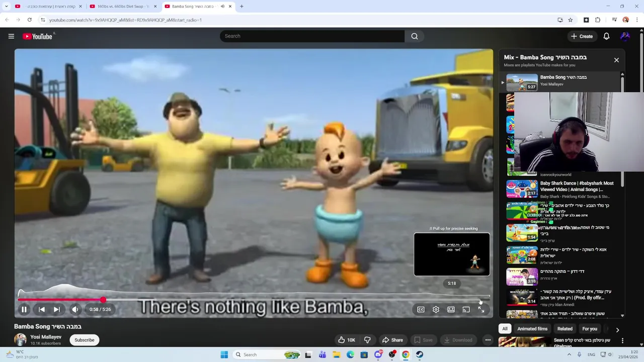Bookmark this page with the star

(x=570, y=20)
